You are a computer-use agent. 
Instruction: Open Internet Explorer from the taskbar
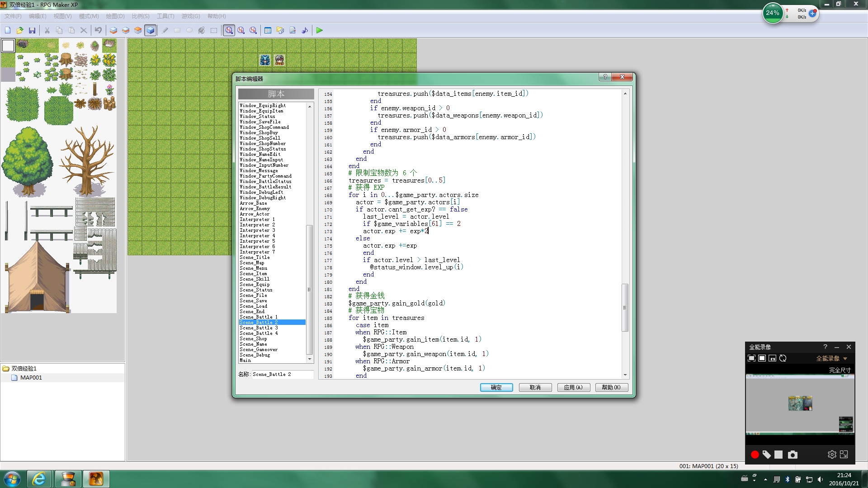tap(39, 479)
